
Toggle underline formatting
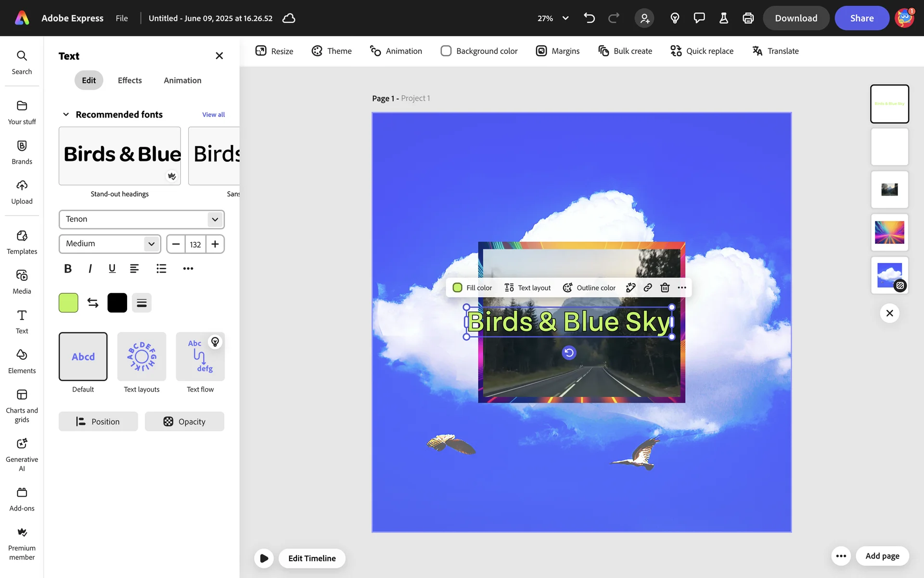click(112, 268)
